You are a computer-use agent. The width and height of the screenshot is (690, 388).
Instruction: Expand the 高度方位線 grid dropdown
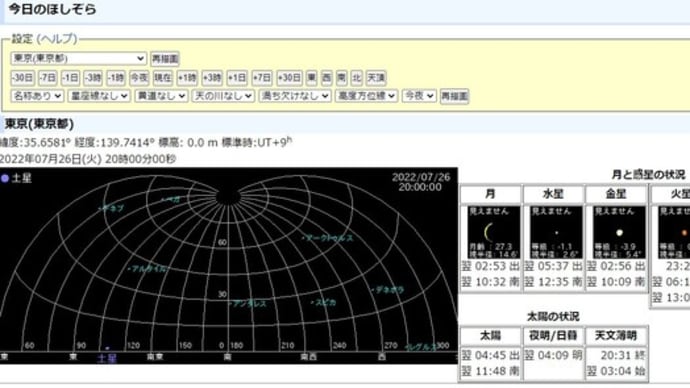point(366,96)
